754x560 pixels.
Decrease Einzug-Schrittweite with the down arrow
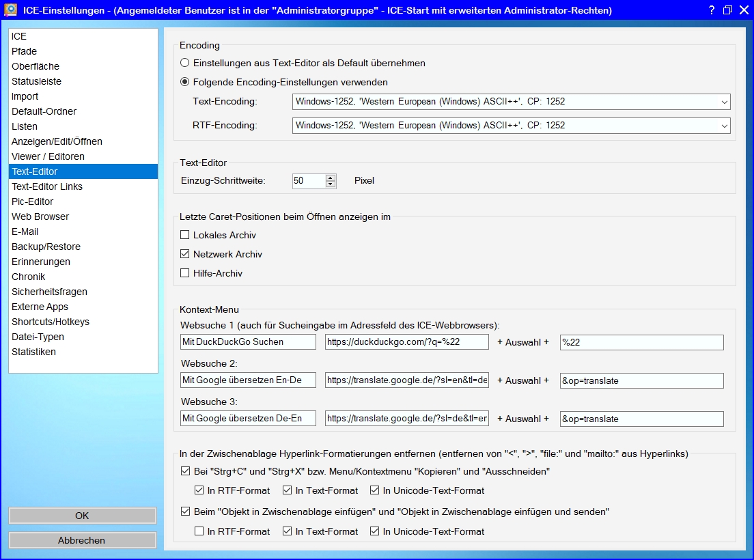click(331, 184)
